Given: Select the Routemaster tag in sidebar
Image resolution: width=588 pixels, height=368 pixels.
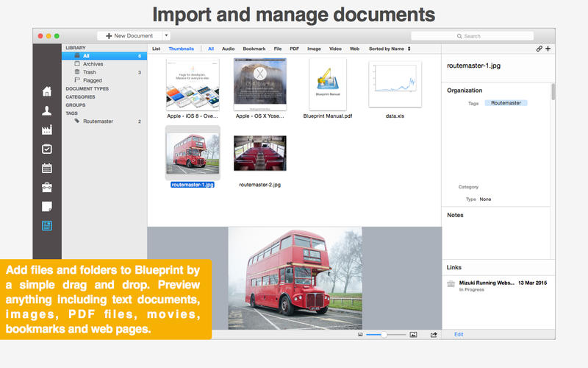Looking at the screenshot, I should click(x=98, y=121).
